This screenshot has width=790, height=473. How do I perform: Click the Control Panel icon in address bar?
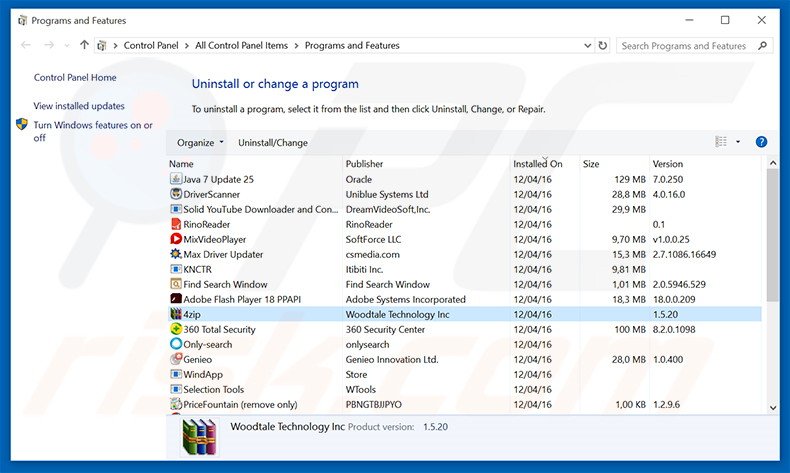(102, 45)
